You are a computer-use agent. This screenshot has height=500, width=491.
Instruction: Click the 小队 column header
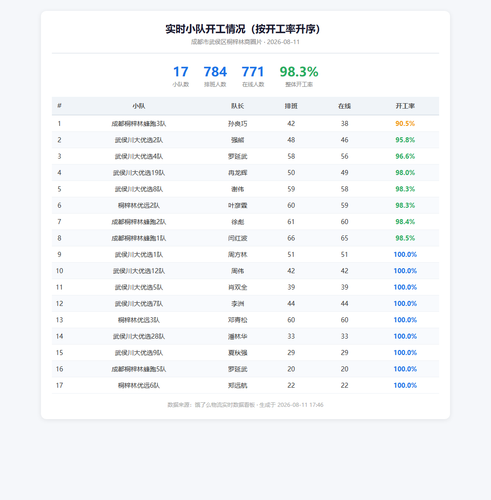139,106
